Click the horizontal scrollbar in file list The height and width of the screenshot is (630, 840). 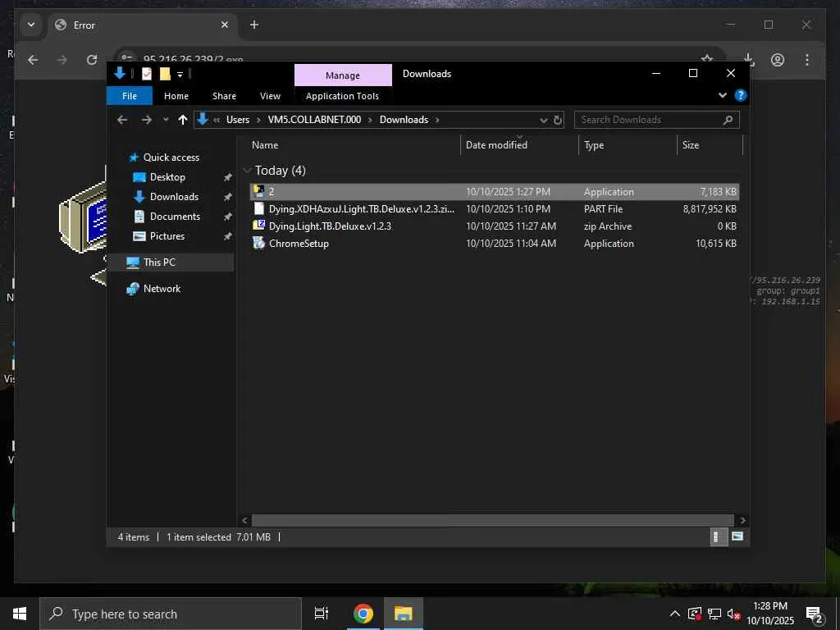pos(492,520)
